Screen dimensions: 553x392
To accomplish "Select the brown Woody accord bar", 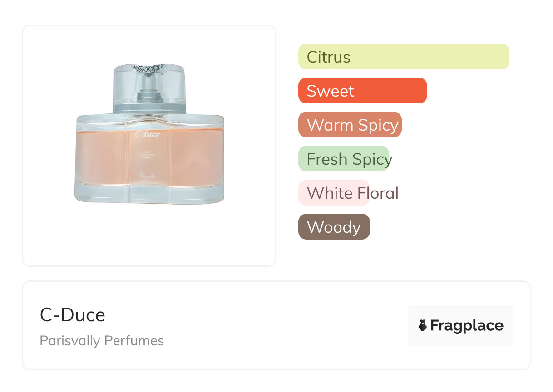I will point(334,227).
